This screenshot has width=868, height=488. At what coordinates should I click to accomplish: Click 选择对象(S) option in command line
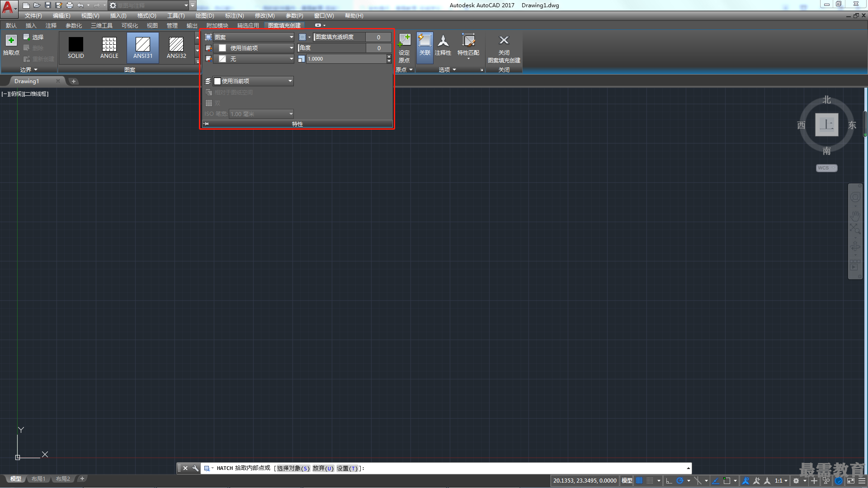pos(293,469)
